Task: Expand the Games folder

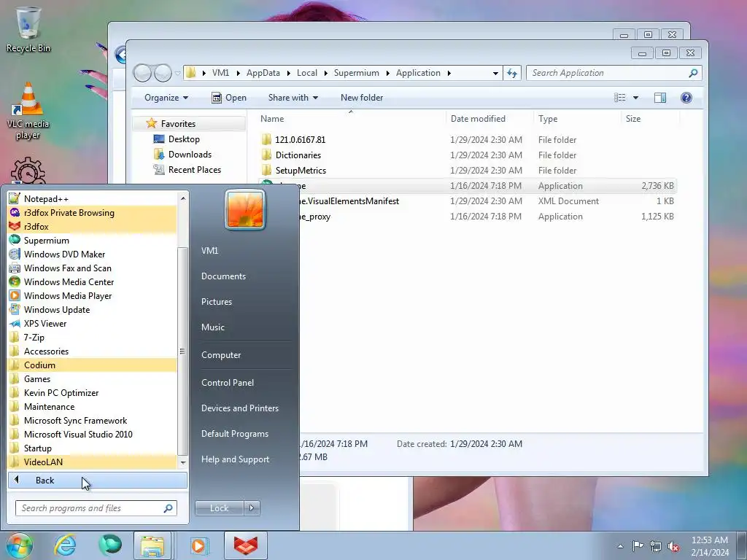Action: (x=93, y=378)
